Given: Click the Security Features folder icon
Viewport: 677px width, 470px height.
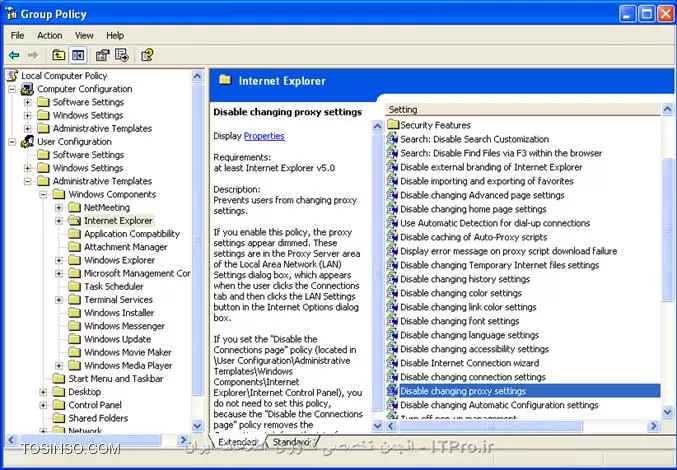Looking at the screenshot, I should [392, 125].
